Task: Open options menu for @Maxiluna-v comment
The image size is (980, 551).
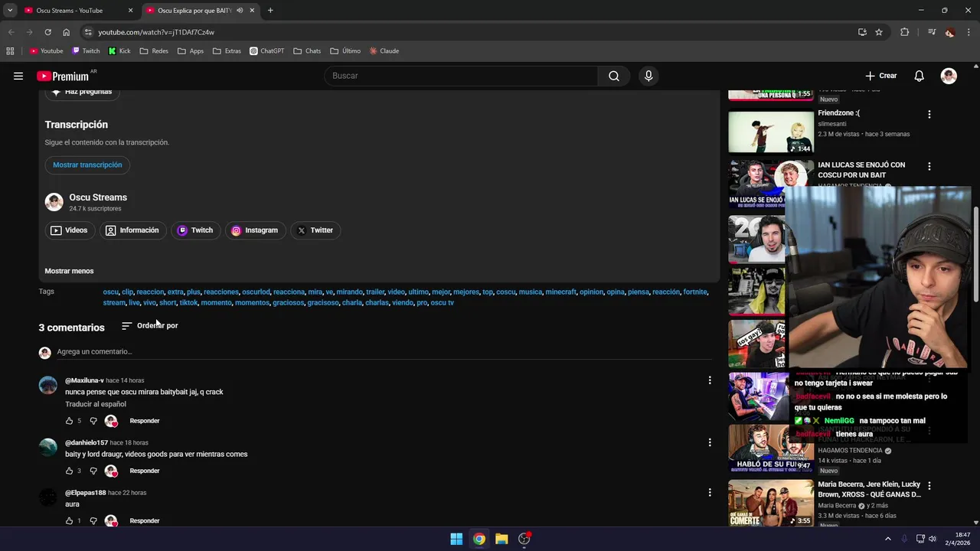Action: click(710, 380)
